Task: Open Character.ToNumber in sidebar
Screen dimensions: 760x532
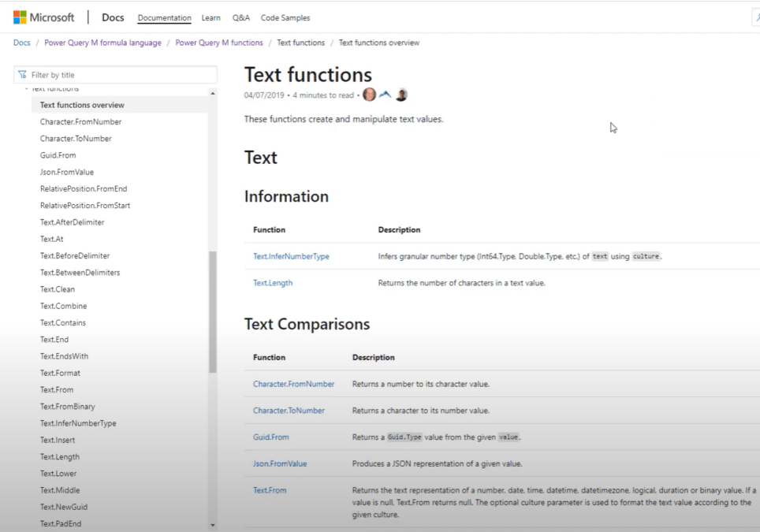Action: 76,138
